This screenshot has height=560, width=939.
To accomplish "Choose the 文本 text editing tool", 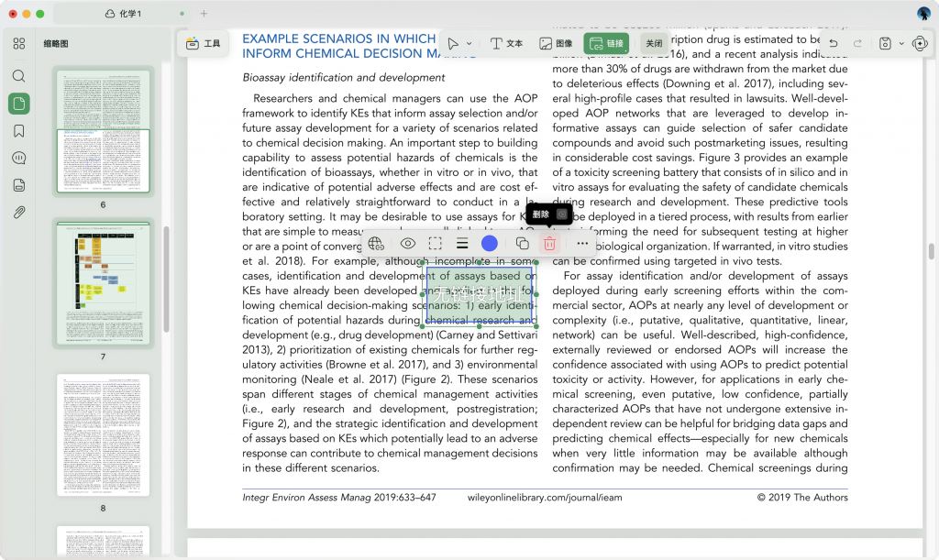I will 506,44.
